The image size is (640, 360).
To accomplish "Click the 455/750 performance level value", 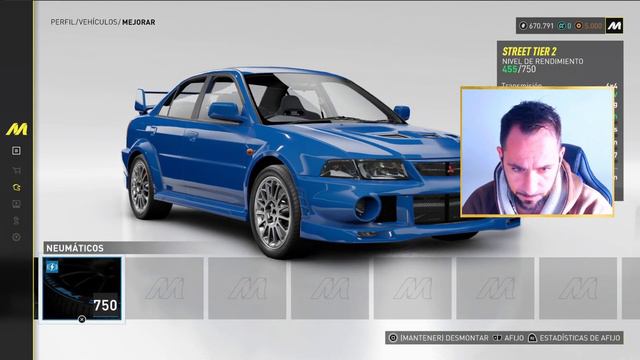I will pyautogui.click(x=519, y=69).
